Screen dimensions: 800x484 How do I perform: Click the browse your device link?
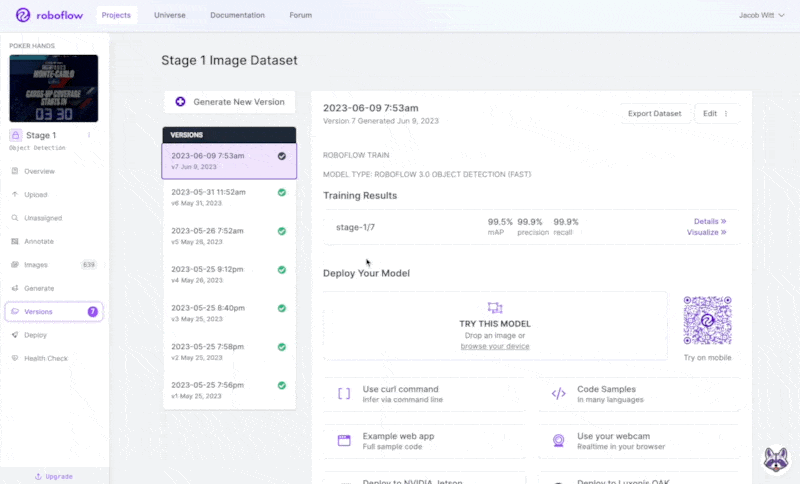point(495,346)
